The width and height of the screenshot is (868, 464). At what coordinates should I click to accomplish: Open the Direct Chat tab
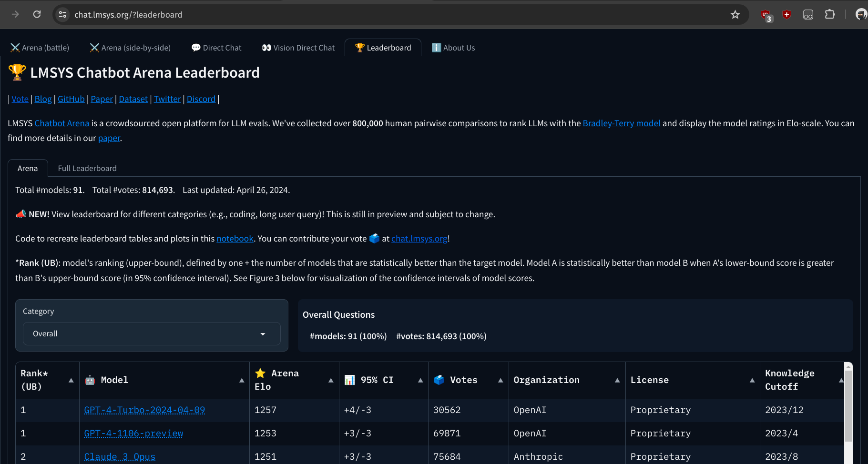(x=216, y=48)
